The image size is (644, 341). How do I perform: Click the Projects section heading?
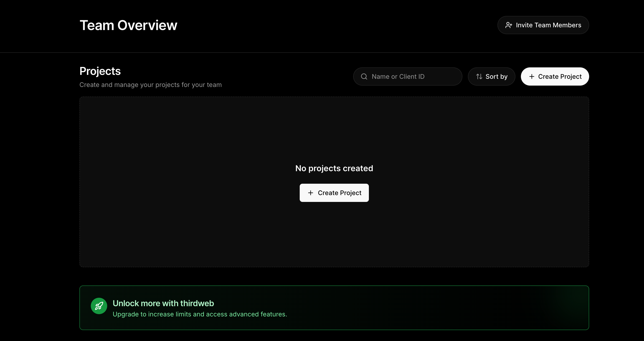point(100,71)
